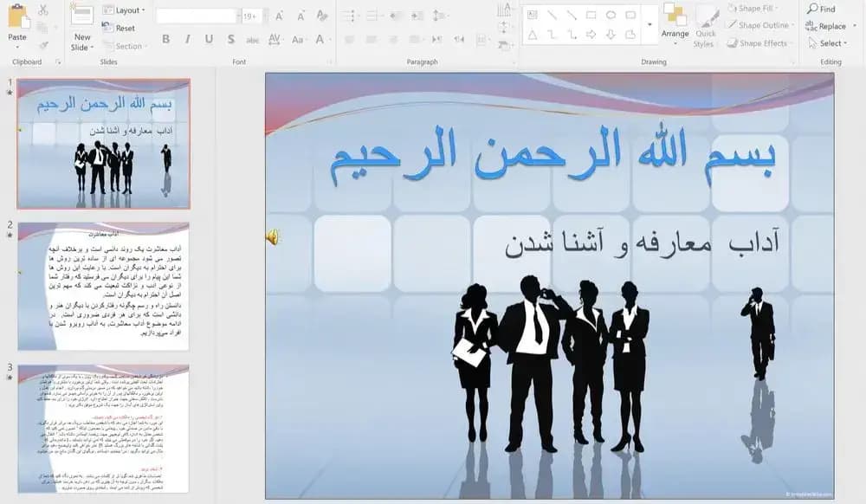Open the Shape Fill dropdown
Image resolution: width=866 pixels, height=504 pixels.
point(753,9)
